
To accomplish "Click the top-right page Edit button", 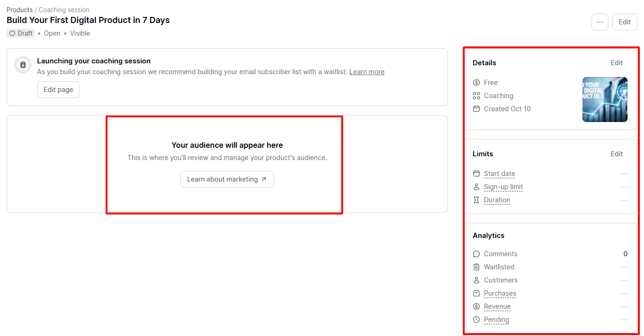I will click(x=625, y=22).
